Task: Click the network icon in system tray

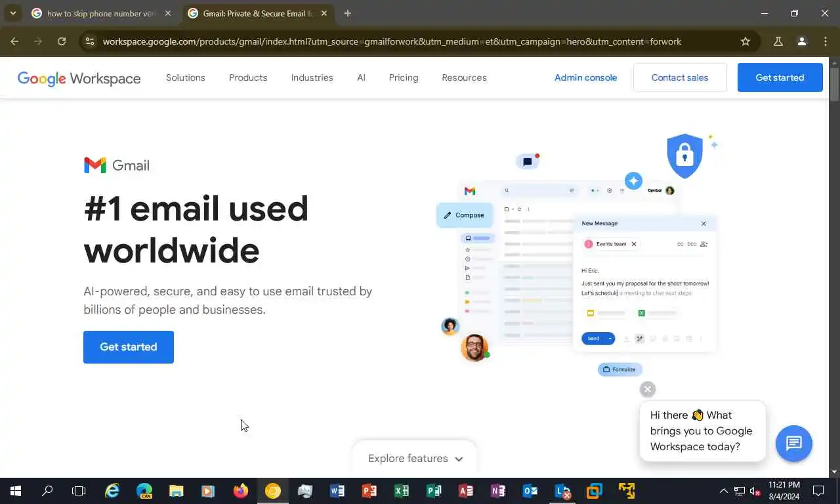Action: pyautogui.click(x=740, y=491)
